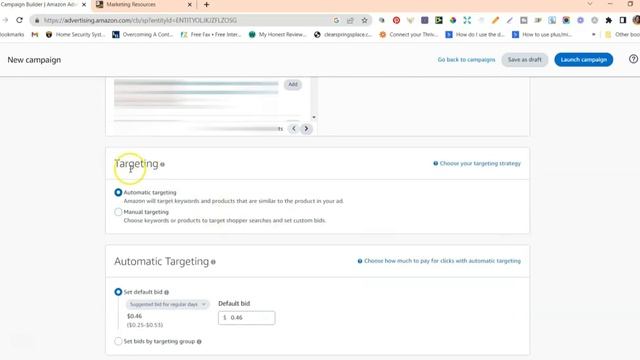Select the Automatic targeting radio button
The image size is (640, 360).
[x=118, y=192]
